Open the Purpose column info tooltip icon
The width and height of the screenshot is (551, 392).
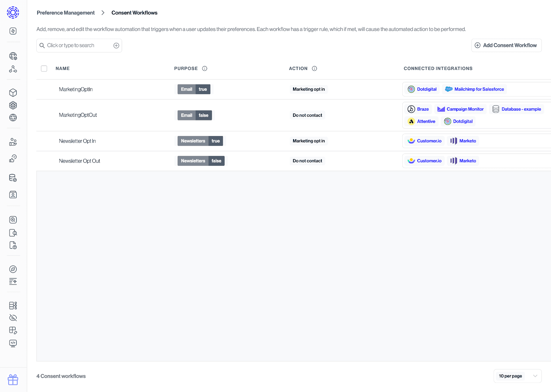tap(205, 68)
